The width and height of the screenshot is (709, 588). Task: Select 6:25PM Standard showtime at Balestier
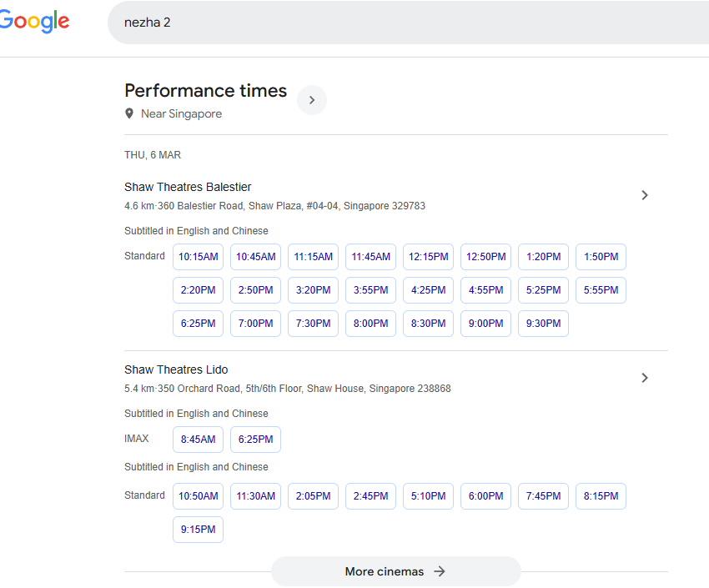[x=198, y=324]
